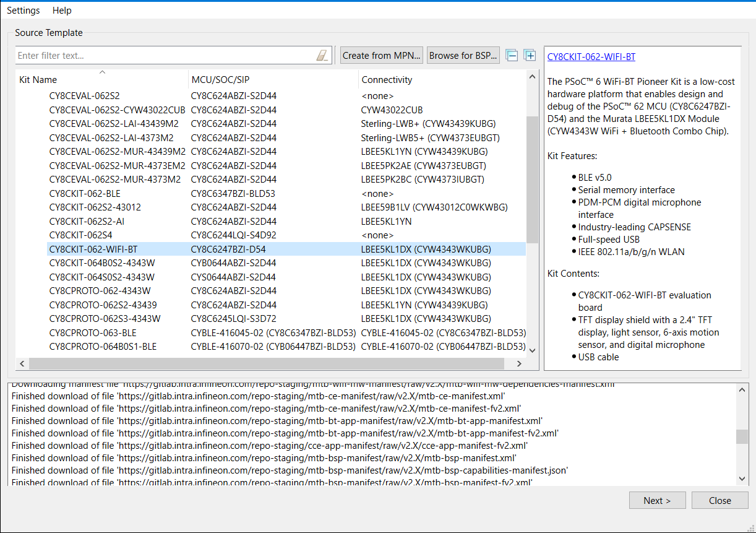This screenshot has width=756, height=533.
Task: Select kit CY8CEVAL-062S2-MUR-4373EM2
Action: 118,165
